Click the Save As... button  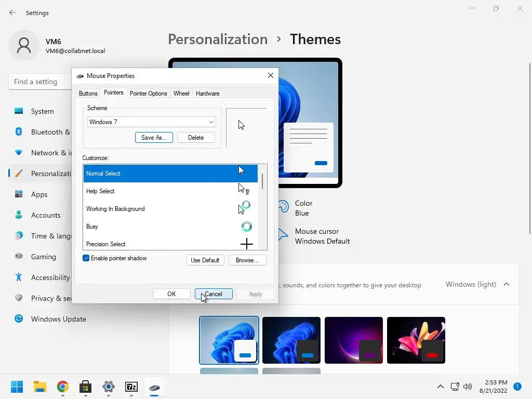click(x=154, y=137)
